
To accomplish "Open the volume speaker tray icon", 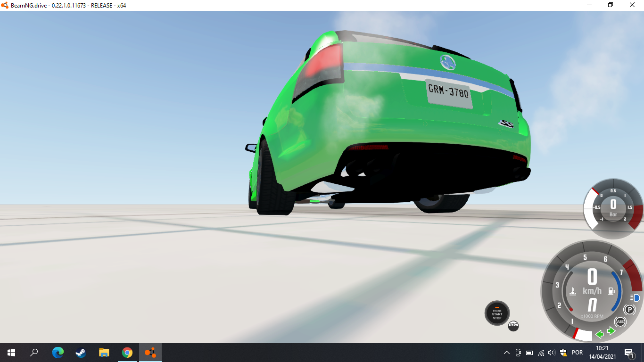I will pos(552,353).
